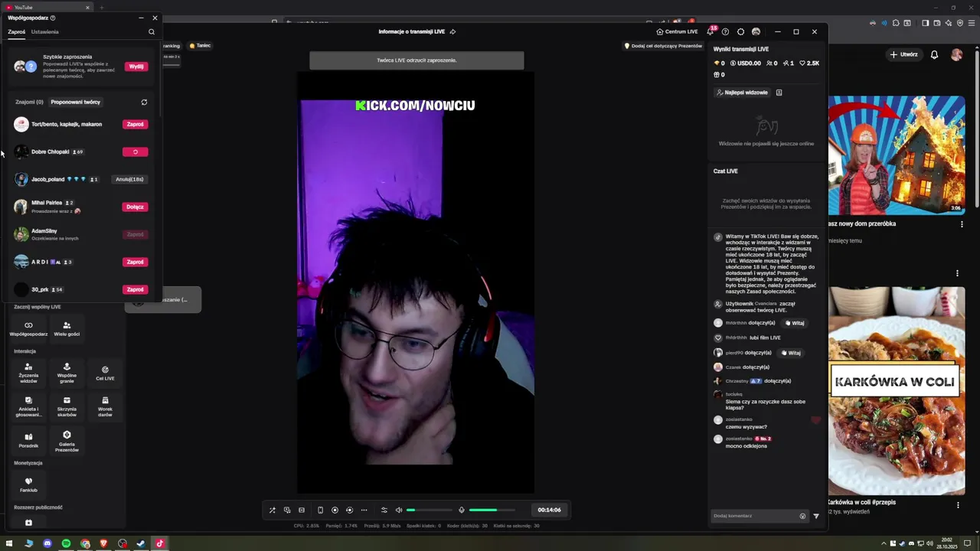The width and height of the screenshot is (980, 551).
Task: Open Discord from the taskbar
Action: point(47,543)
